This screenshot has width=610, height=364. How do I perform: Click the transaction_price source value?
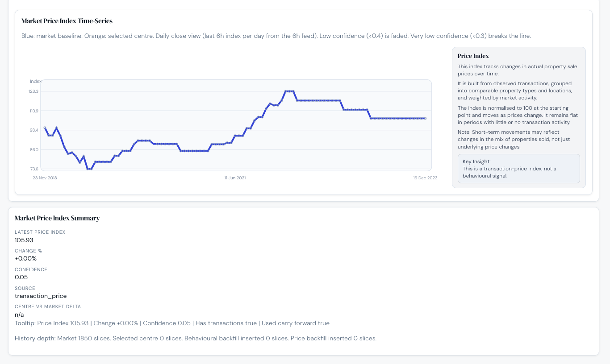[41, 296]
